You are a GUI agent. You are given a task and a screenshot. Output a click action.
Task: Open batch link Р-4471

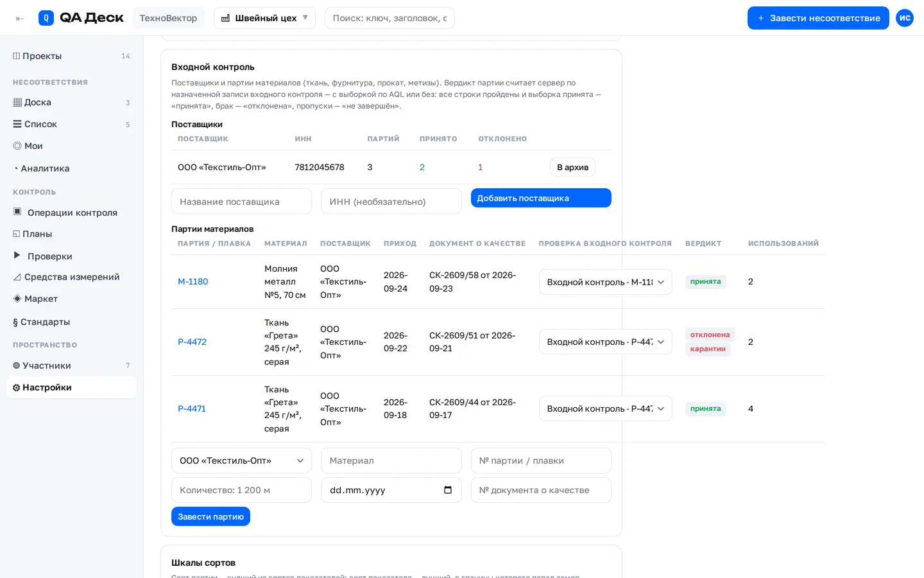pos(192,408)
